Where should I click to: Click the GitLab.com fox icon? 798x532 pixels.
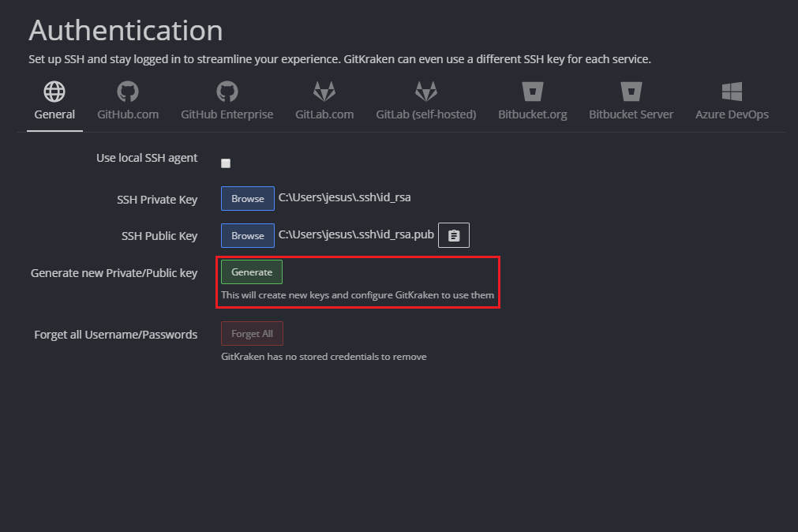click(x=324, y=92)
